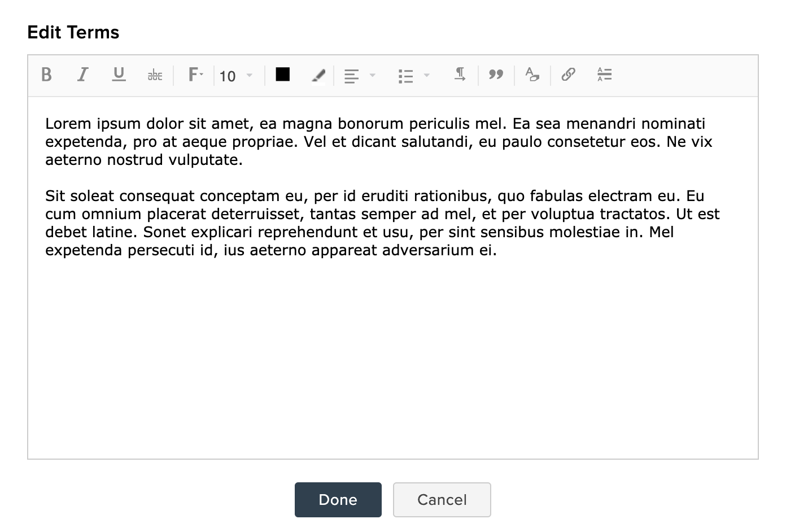This screenshot has width=786, height=532.
Task: Click the "Edit Terms" heading
Action: (x=73, y=32)
